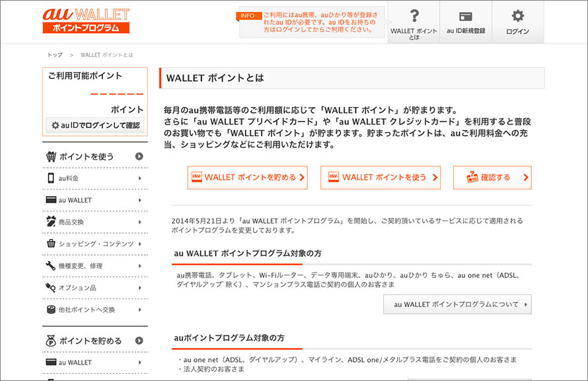Viewport: 588px width, 381px height.
Task: Click the icon in the 確認する button
Action: 472,177
